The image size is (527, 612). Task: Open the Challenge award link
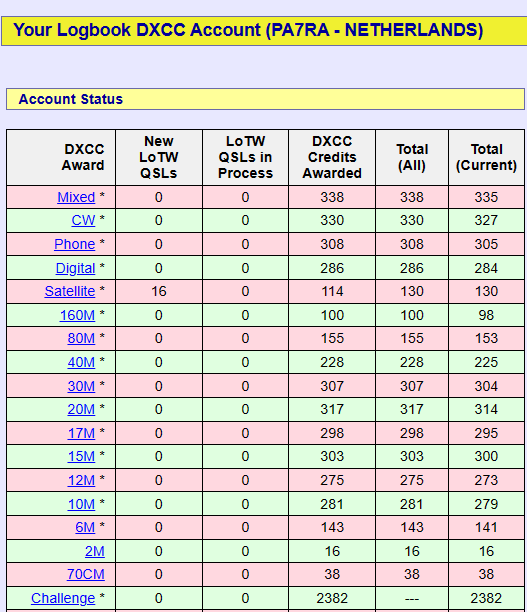click(x=63, y=598)
